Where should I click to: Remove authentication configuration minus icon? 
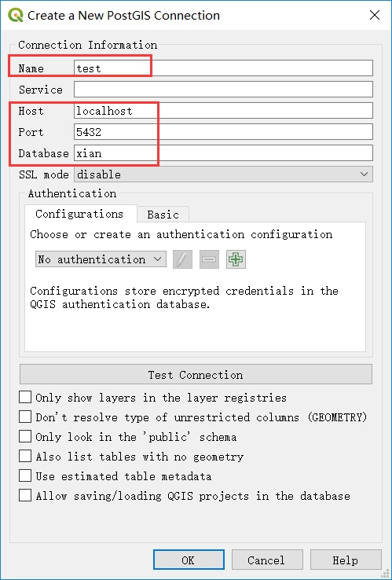click(x=209, y=259)
